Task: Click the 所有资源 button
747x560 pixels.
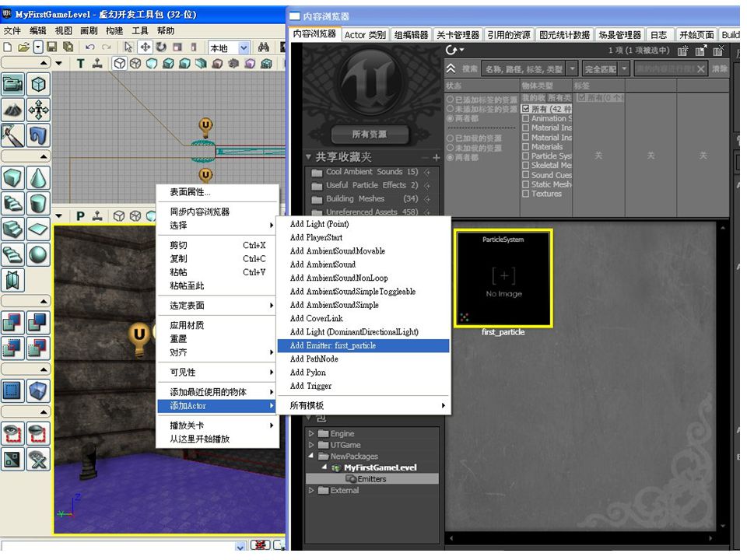Action: click(370, 135)
